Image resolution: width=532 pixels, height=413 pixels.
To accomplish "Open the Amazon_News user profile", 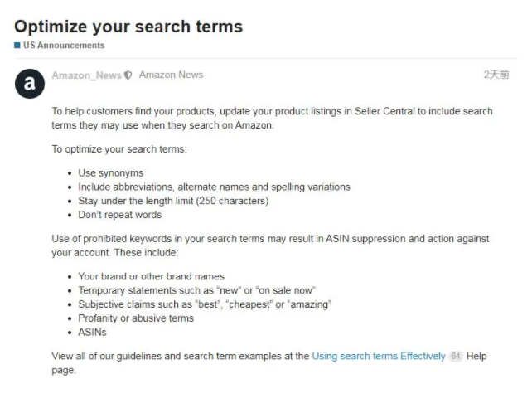I will (x=86, y=75).
